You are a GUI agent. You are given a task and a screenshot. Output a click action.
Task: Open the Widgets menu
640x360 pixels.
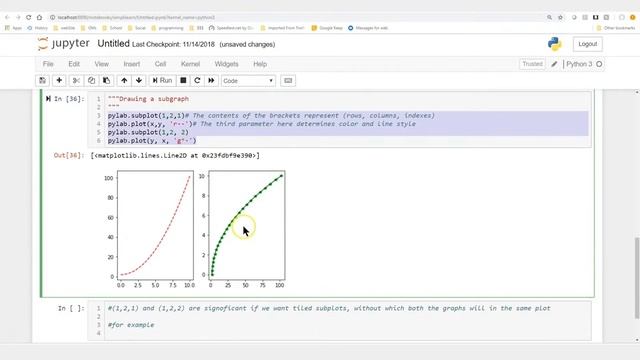[226, 64]
